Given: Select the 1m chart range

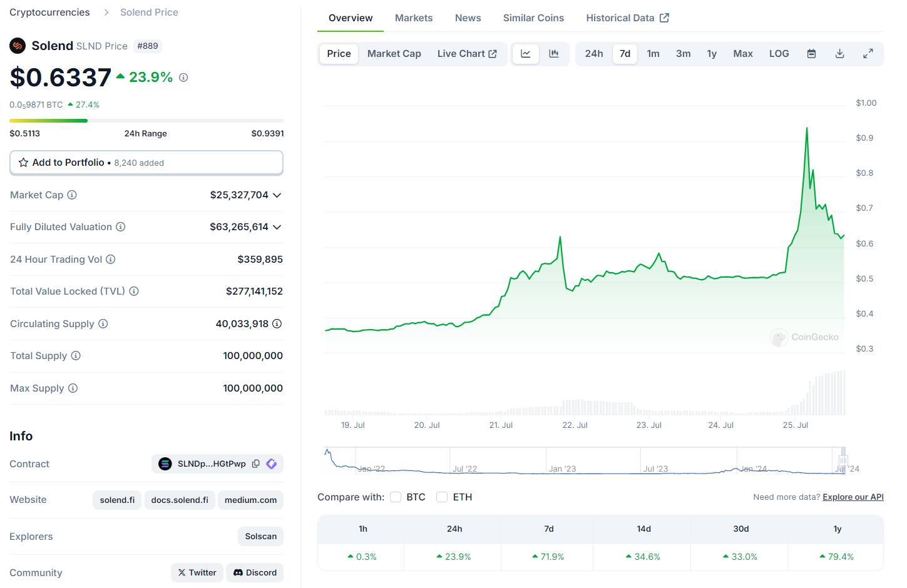Looking at the screenshot, I should click(x=653, y=54).
